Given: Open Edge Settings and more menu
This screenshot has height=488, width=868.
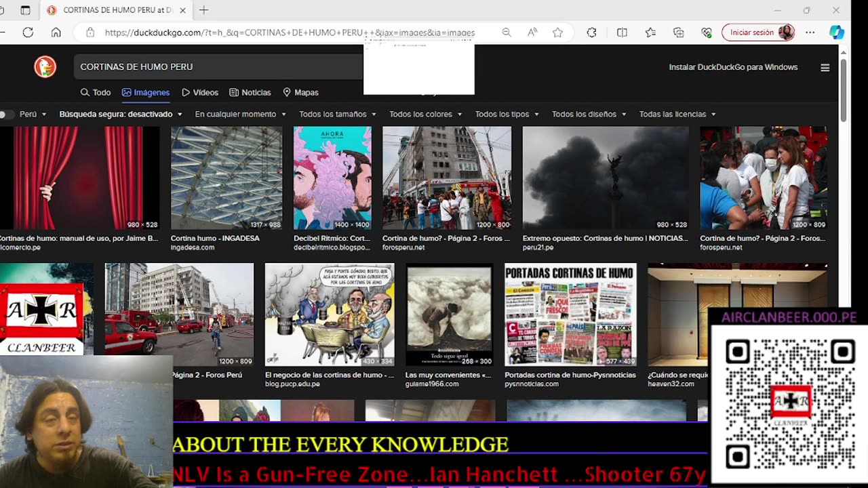Looking at the screenshot, I should 810,32.
